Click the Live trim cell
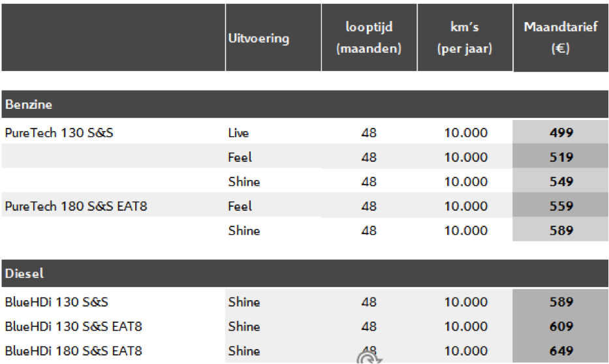The width and height of the screenshot is (609, 364). pos(238,132)
